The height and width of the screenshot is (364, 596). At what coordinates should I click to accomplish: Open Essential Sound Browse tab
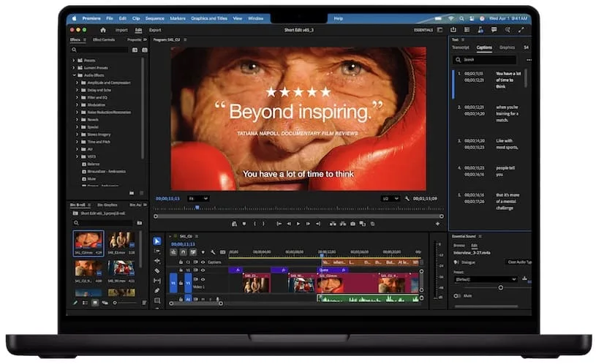[x=459, y=246]
